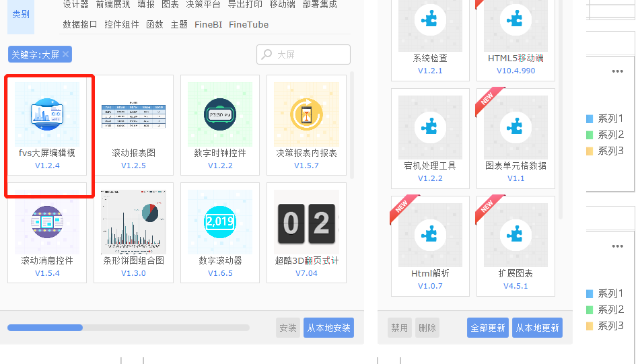Screen dimensions: 638x364
Task: Click the 从本地更新 button
Action: point(538,328)
